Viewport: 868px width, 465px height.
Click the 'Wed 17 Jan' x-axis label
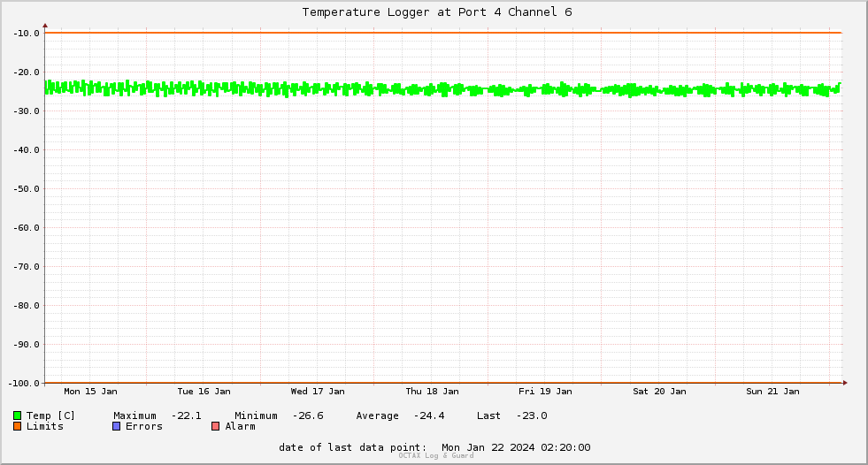318,392
